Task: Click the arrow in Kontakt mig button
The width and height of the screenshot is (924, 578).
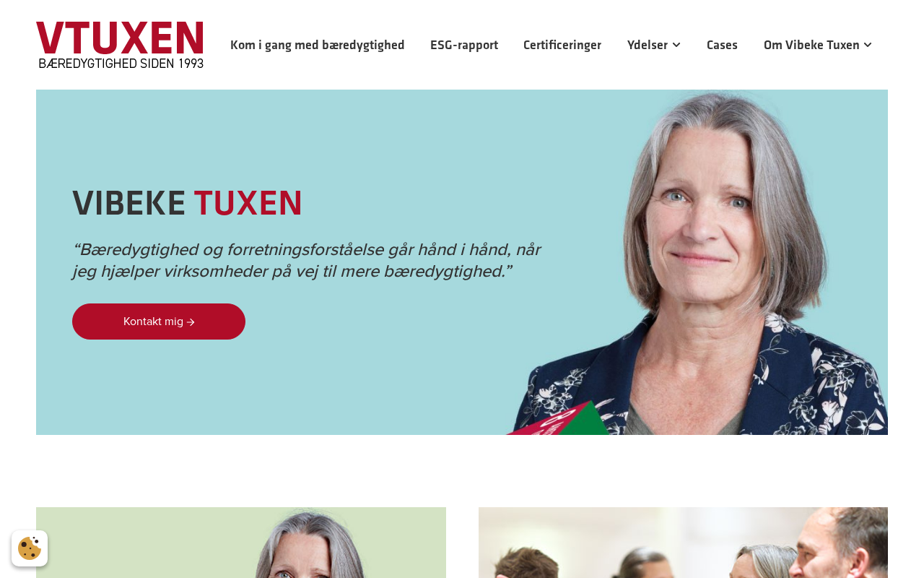Action: (x=191, y=322)
